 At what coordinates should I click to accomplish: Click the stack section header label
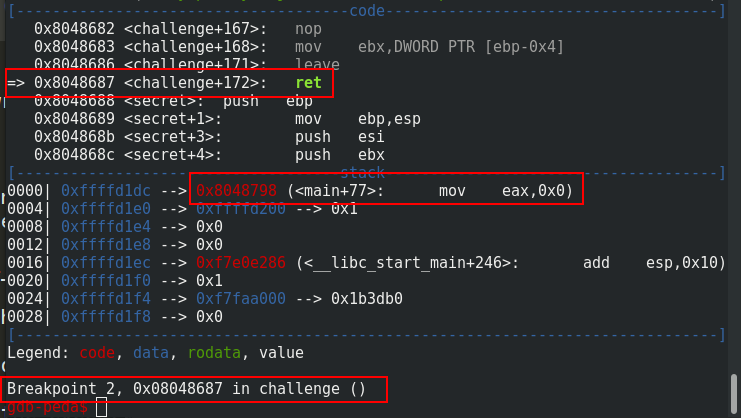click(362, 172)
